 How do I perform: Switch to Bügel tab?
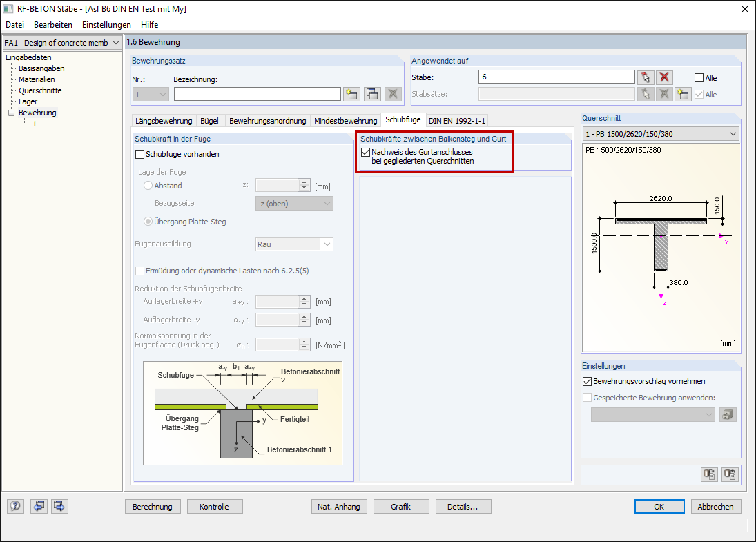pos(209,121)
